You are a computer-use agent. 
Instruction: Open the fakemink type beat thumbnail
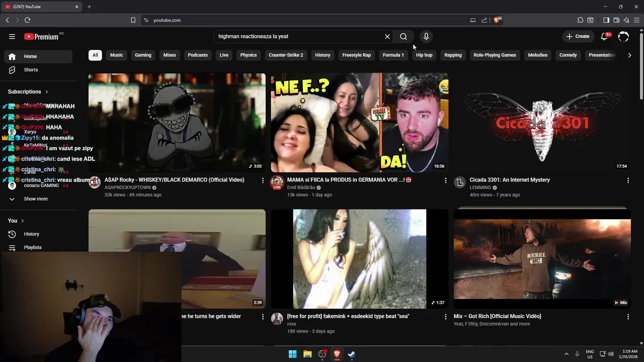click(359, 259)
